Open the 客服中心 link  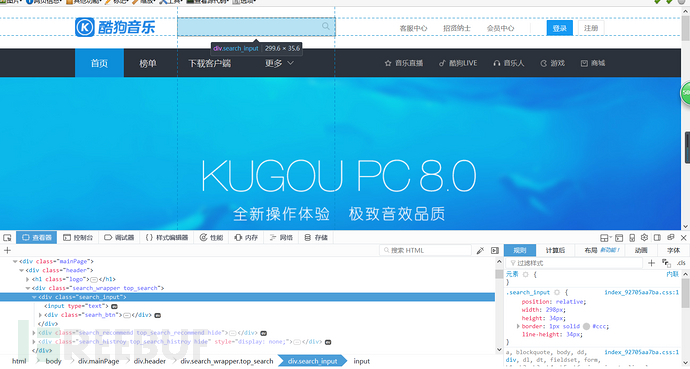[x=413, y=28]
